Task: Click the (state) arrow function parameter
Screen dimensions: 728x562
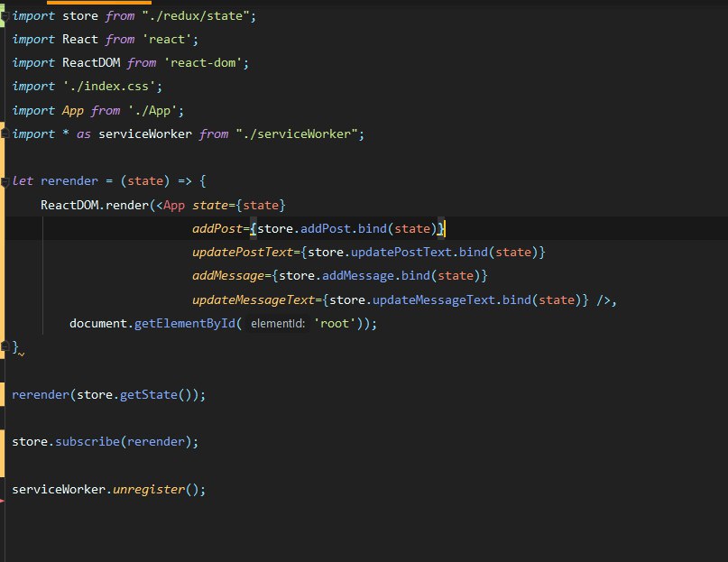Action: tap(145, 180)
